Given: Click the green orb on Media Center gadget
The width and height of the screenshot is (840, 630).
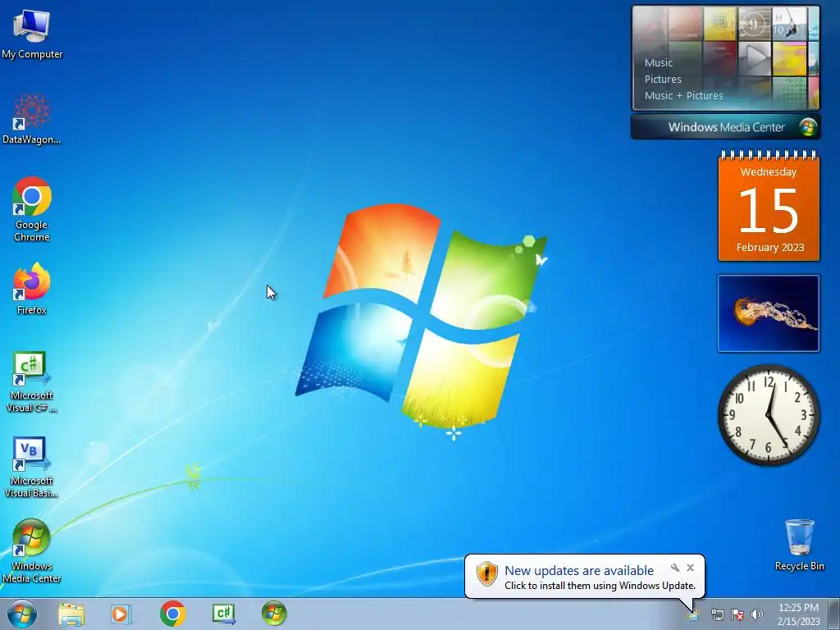Looking at the screenshot, I should (807, 127).
